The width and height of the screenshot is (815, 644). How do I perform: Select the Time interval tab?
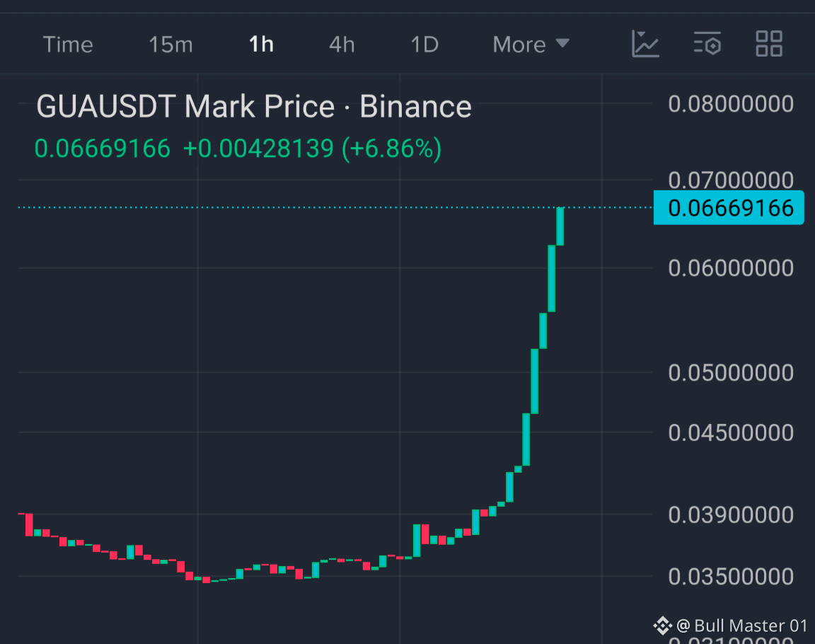68,45
